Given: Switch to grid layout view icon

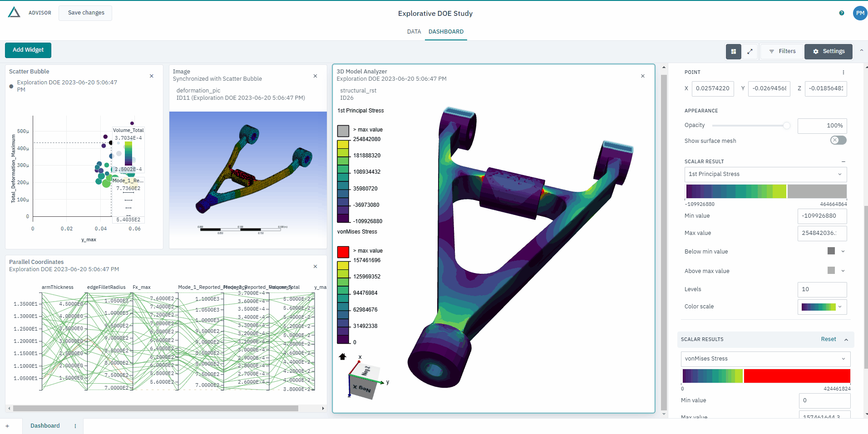Looking at the screenshot, I should coord(733,52).
